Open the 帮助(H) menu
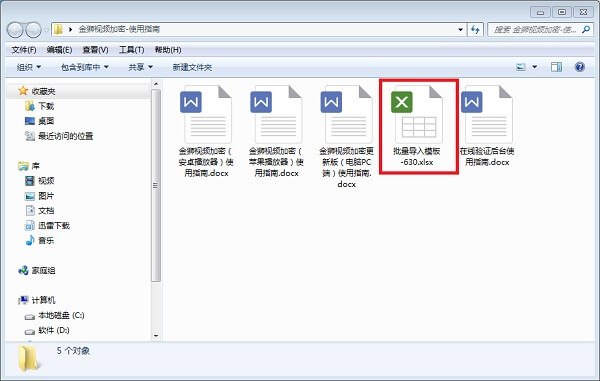The width and height of the screenshot is (600, 381). [168, 50]
